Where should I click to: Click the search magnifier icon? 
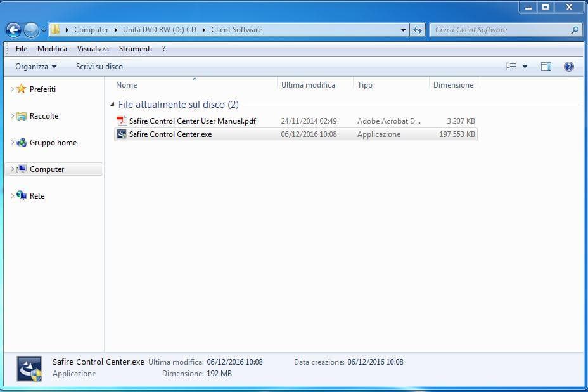click(575, 30)
